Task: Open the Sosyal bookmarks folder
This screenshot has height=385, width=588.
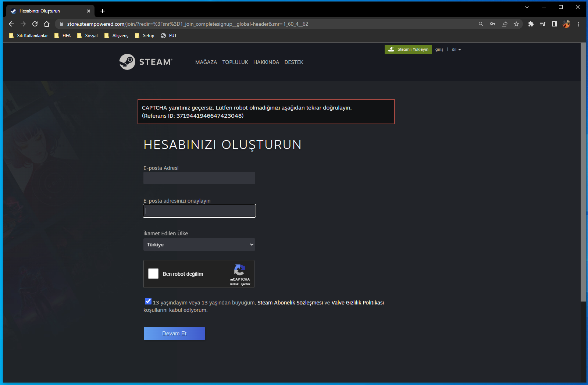Action: pyautogui.click(x=88, y=36)
